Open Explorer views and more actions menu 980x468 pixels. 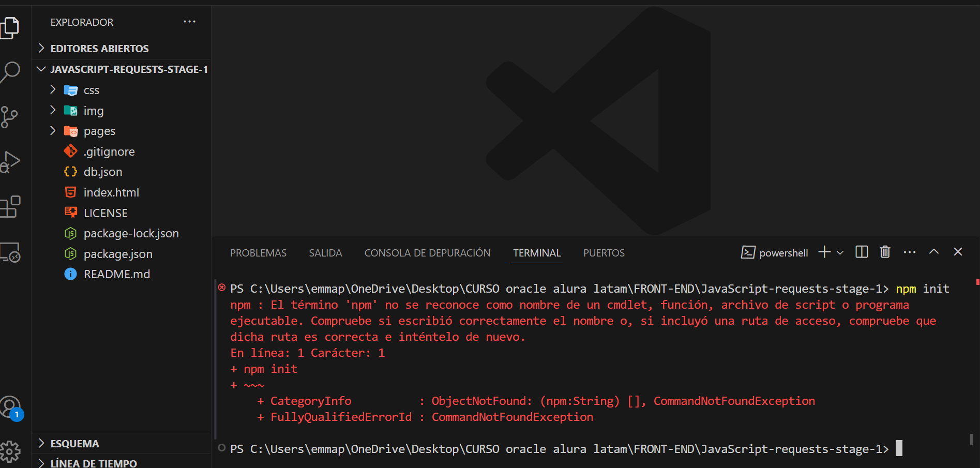(x=189, y=22)
